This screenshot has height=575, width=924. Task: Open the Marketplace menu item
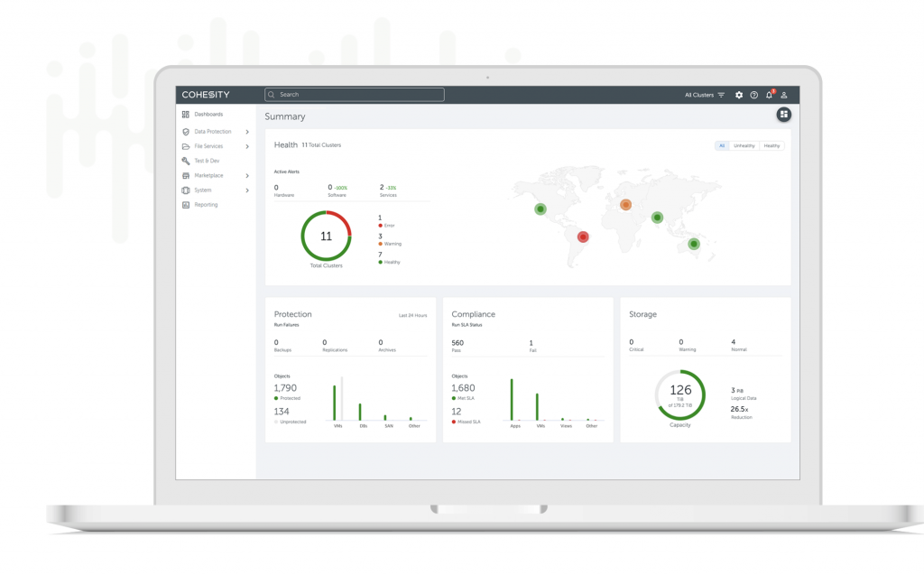pyautogui.click(x=208, y=176)
